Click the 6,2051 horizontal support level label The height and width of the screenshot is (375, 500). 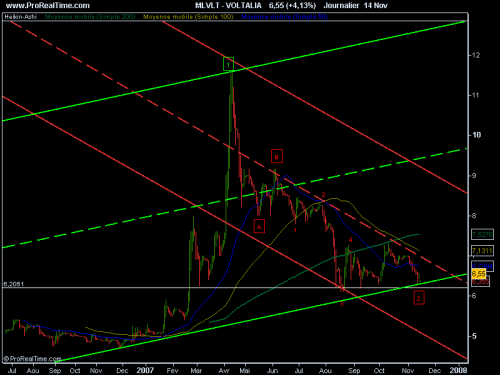tap(14, 284)
